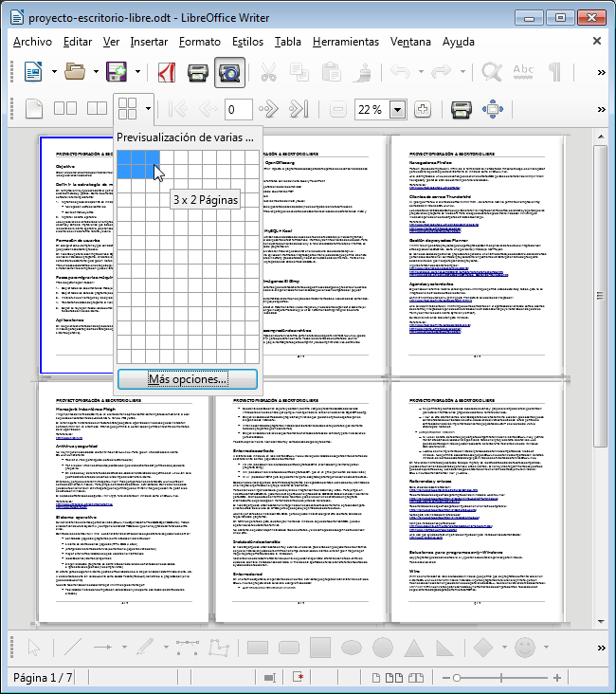Toggle the Print Preview button
Image resolution: width=616 pixels, height=694 pixels.
(x=228, y=72)
